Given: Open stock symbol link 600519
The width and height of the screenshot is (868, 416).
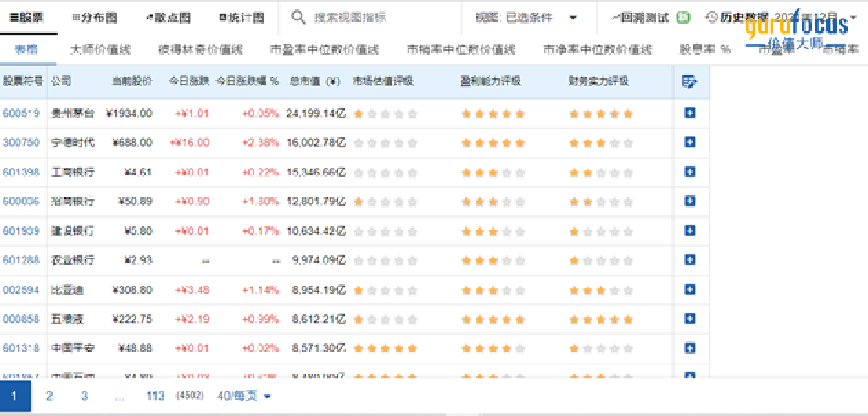Looking at the screenshot, I should pos(21,114).
